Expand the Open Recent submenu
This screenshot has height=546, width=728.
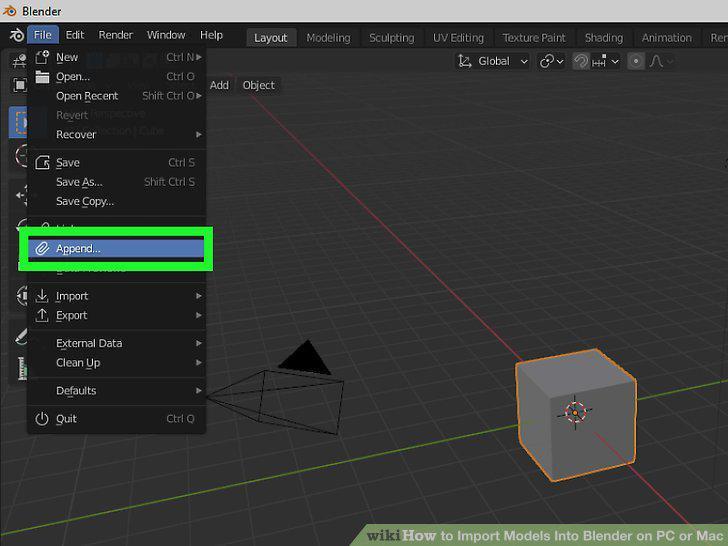[x=117, y=96]
